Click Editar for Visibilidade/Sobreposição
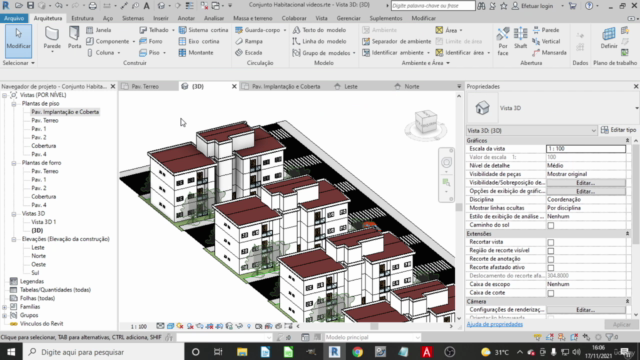Viewport: 640px width, 360px height. click(x=586, y=183)
